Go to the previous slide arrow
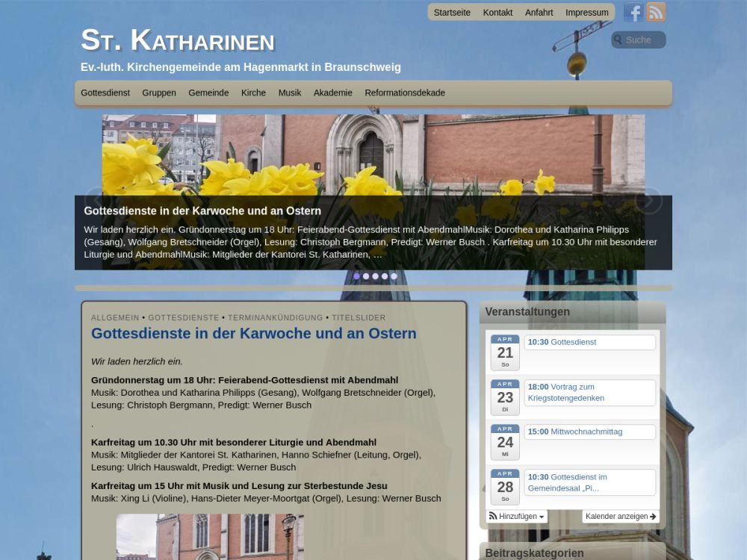This screenshot has width=747, height=560. tap(97, 200)
